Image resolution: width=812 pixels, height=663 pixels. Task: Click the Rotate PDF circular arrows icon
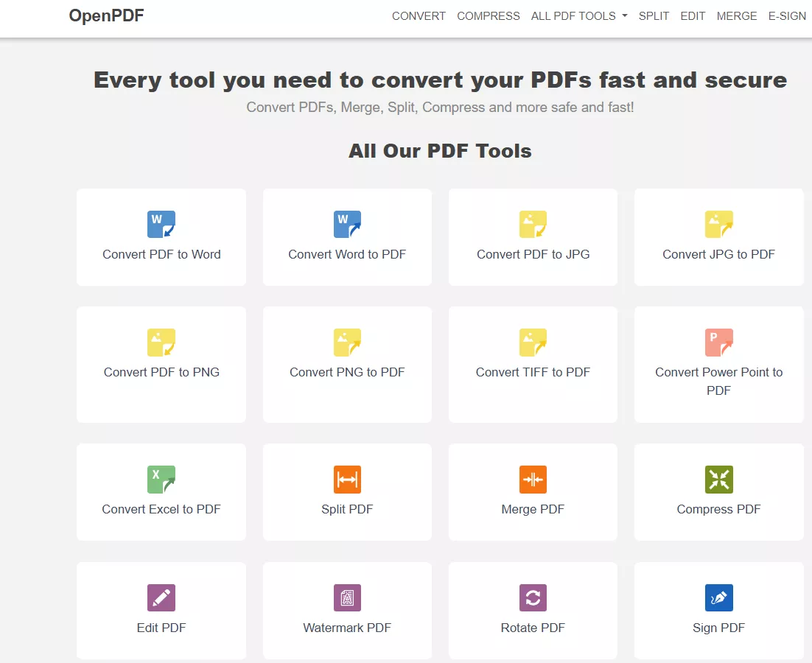[532, 597]
